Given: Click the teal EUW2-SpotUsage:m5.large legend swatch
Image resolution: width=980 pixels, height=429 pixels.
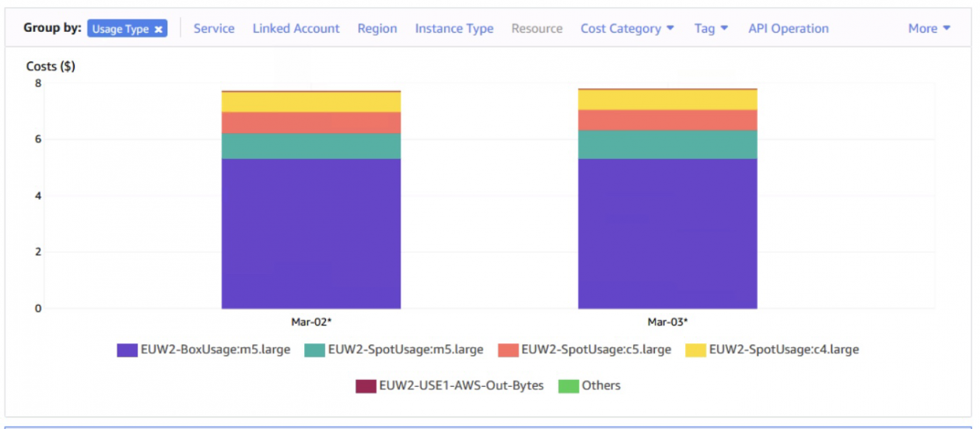Looking at the screenshot, I should coord(315,350).
